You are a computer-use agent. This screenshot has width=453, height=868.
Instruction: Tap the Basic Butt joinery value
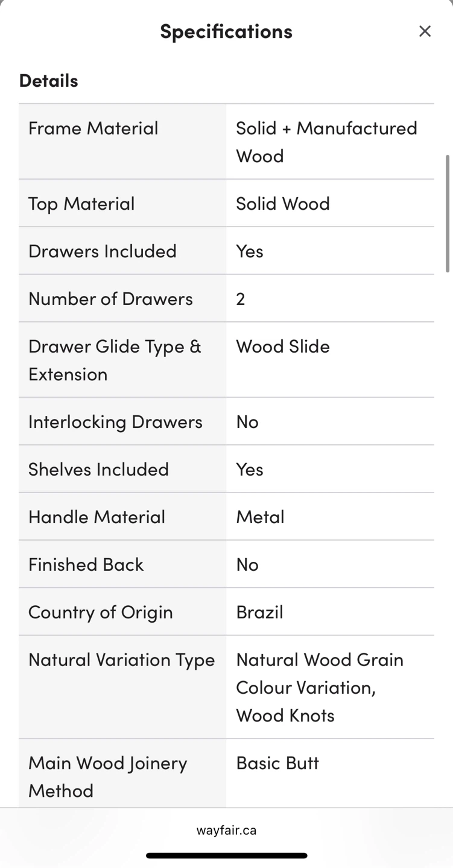coord(277,763)
